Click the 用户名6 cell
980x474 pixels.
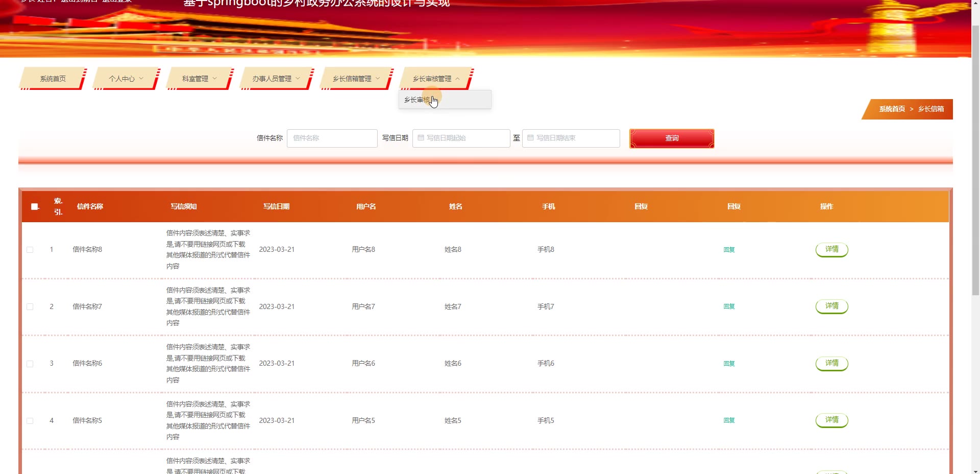point(363,364)
